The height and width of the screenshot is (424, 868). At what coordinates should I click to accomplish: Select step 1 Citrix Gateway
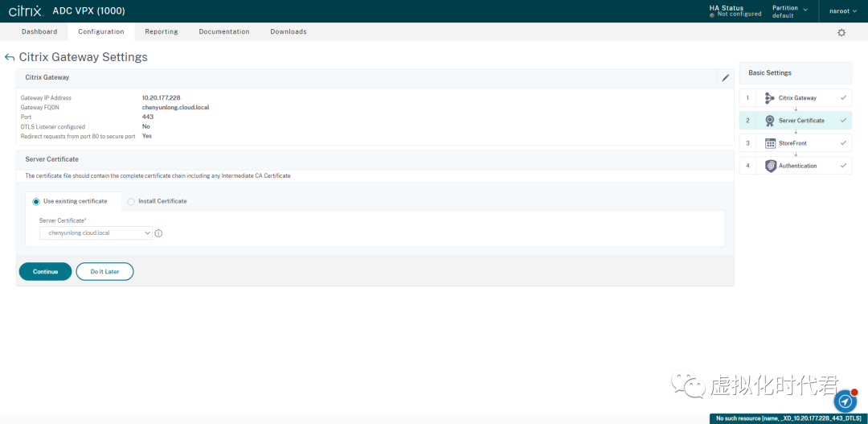coord(796,98)
